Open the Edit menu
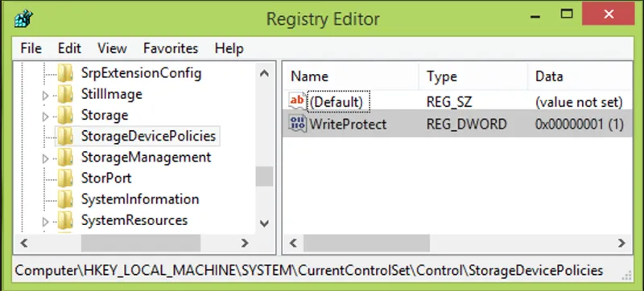Viewport: 644px width, 291px height. (69, 48)
